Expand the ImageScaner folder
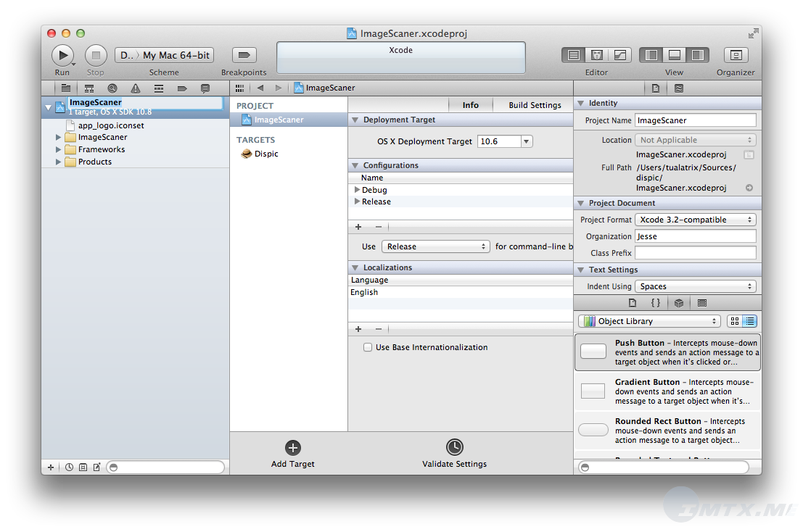803x532 pixels. (x=58, y=137)
